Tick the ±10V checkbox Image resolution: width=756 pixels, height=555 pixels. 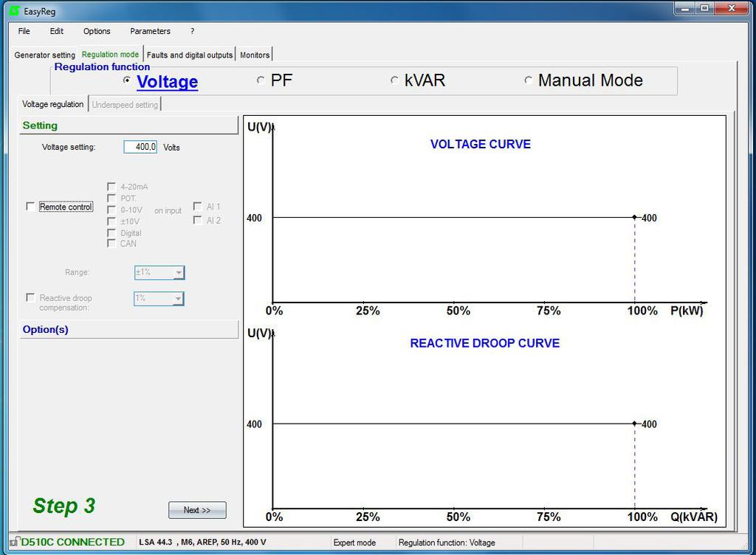pyautogui.click(x=111, y=221)
